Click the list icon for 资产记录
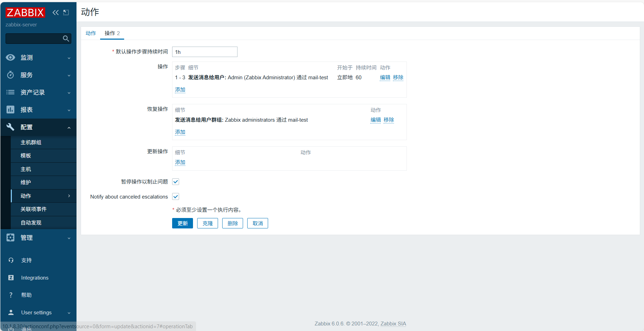This screenshot has width=644, height=331. pyautogui.click(x=10, y=92)
